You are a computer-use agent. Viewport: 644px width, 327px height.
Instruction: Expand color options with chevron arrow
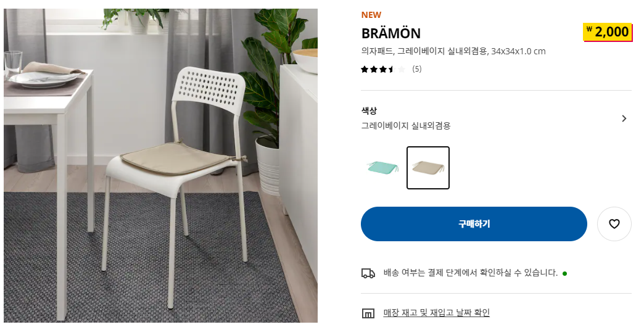coord(624,118)
